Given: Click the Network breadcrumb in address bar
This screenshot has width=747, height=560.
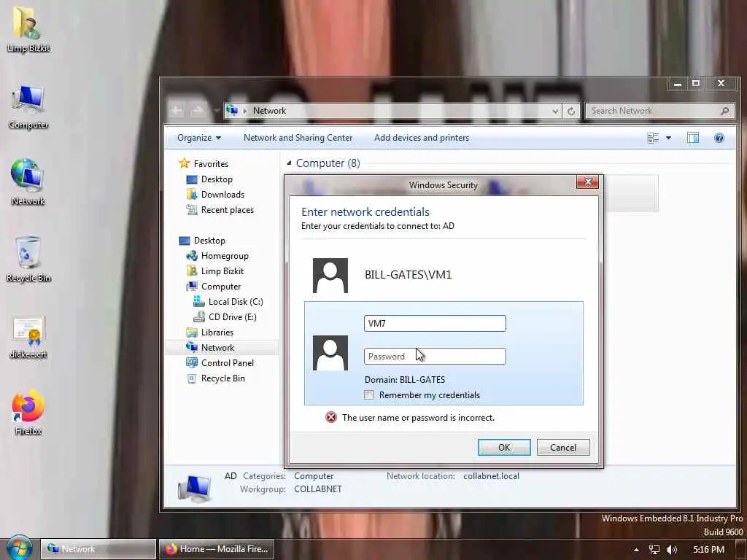Looking at the screenshot, I should click(269, 111).
